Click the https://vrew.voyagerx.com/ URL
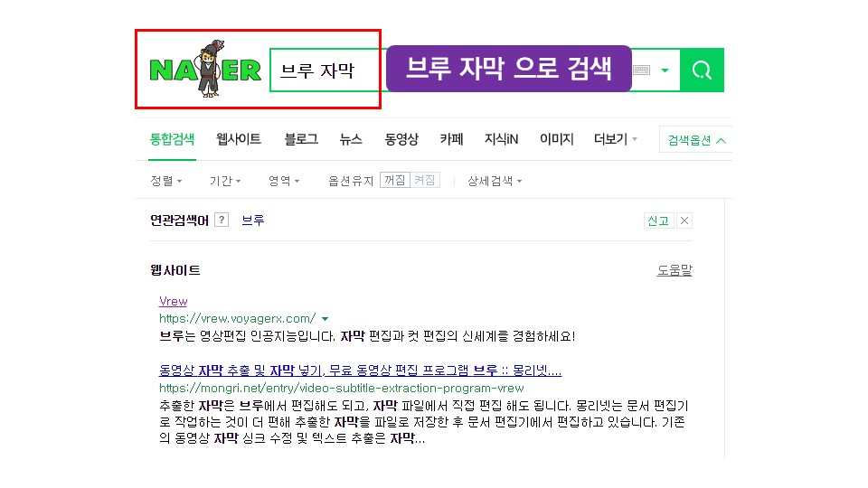The image size is (868, 488). point(238,319)
